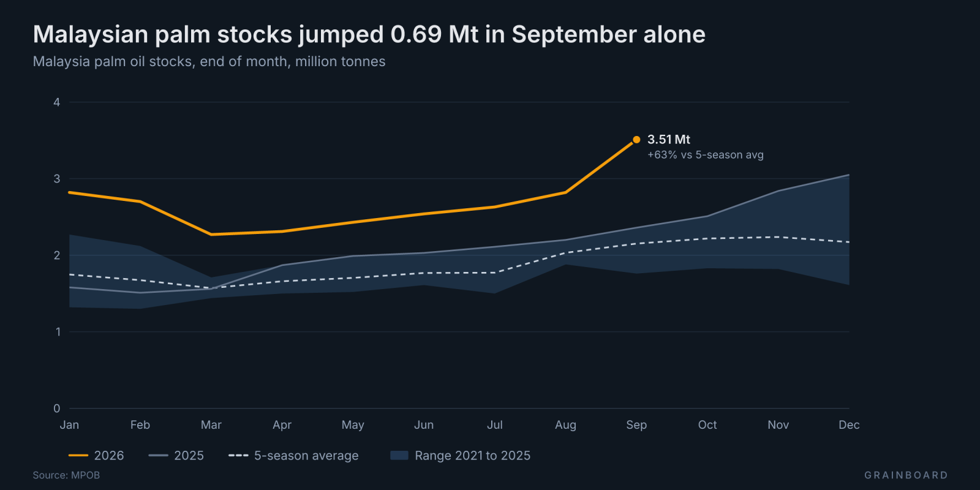Click the y-axis label '1'
Screen dimensions: 980x490
click(x=58, y=332)
